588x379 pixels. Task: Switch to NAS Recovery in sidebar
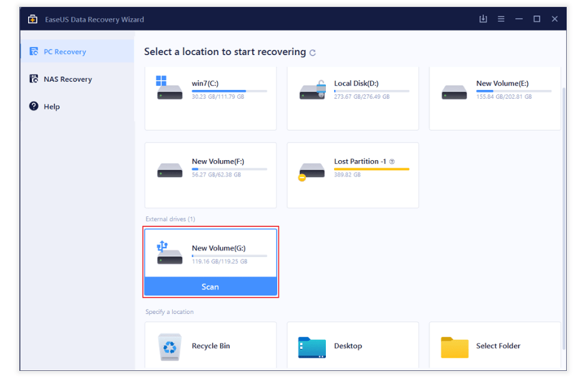point(68,79)
